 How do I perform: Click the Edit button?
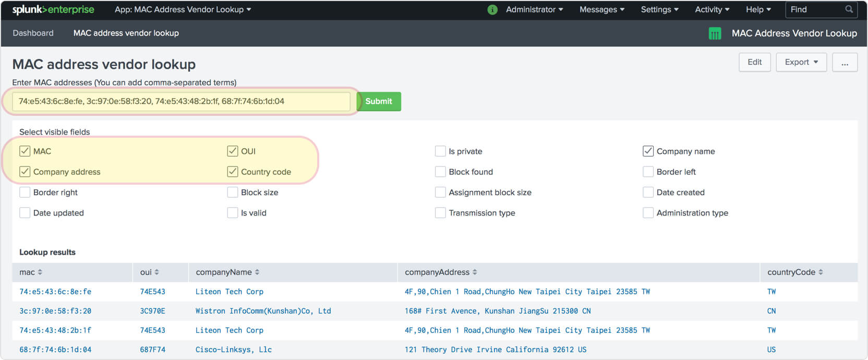(x=755, y=62)
